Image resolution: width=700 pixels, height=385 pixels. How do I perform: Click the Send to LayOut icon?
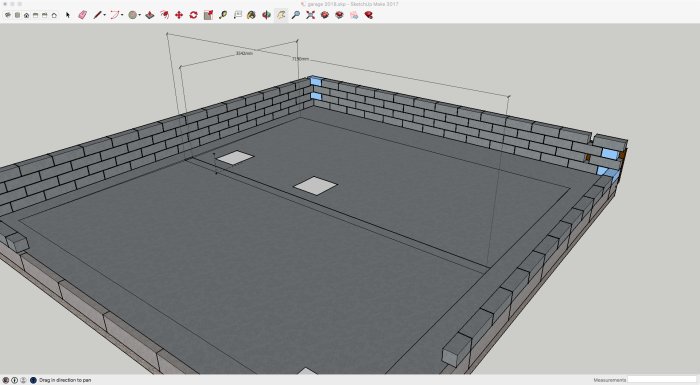tap(354, 15)
